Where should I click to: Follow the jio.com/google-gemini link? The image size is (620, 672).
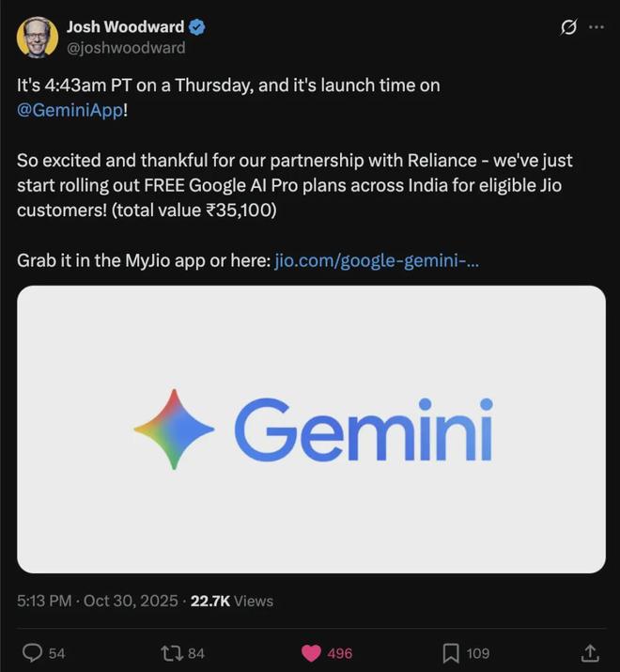pos(377,260)
